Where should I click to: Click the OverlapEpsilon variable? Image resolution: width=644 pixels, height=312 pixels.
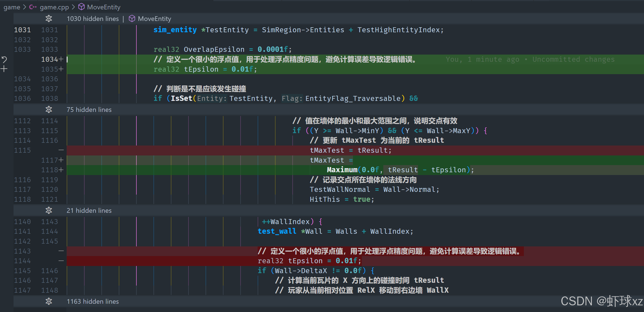pyautogui.click(x=214, y=49)
